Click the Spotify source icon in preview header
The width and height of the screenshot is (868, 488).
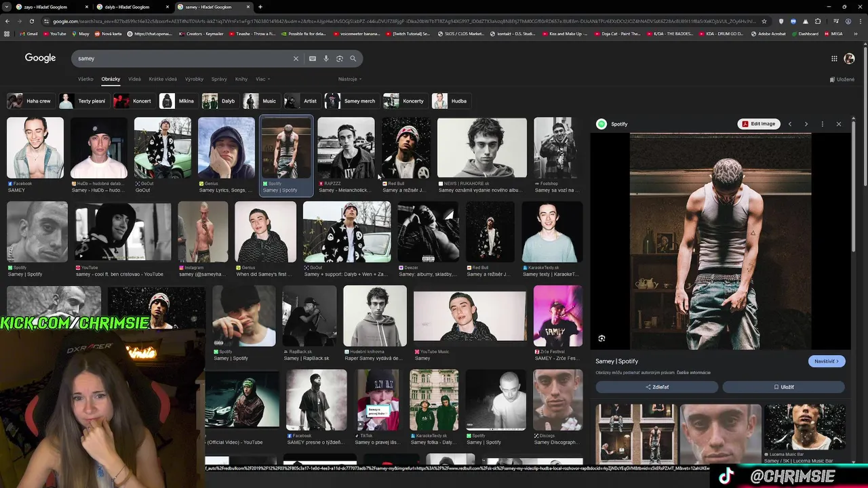coord(601,124)
